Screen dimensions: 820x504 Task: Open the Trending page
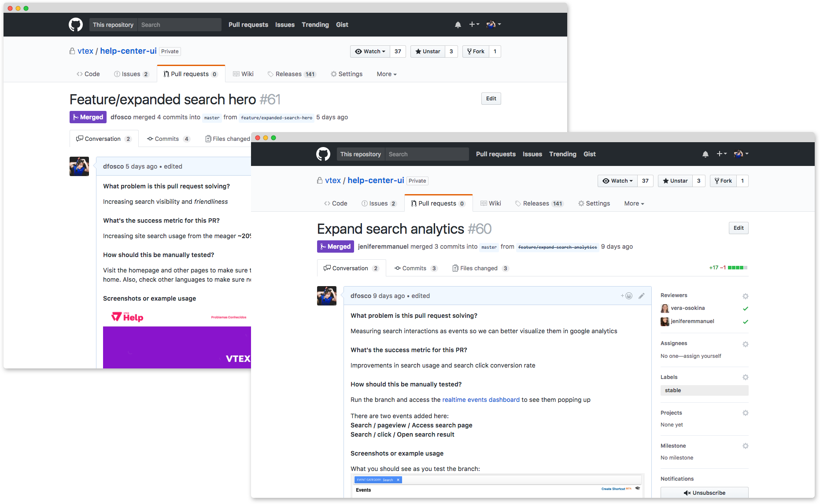[562, 154]
